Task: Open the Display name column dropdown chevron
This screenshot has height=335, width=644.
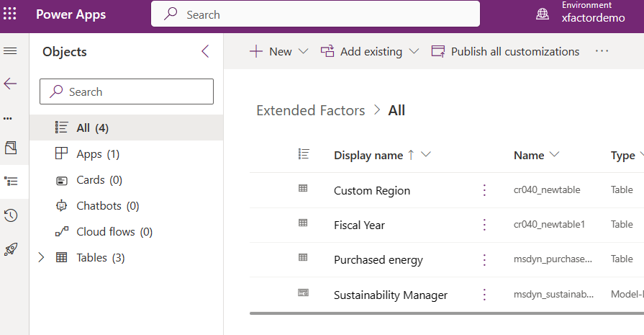Action: 426,155
